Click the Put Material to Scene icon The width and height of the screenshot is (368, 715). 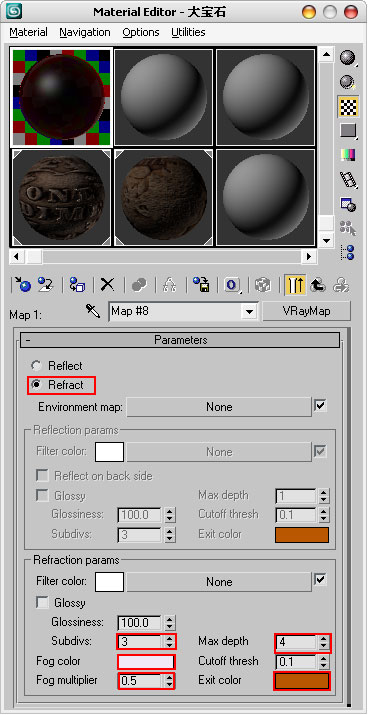(46, 285)
